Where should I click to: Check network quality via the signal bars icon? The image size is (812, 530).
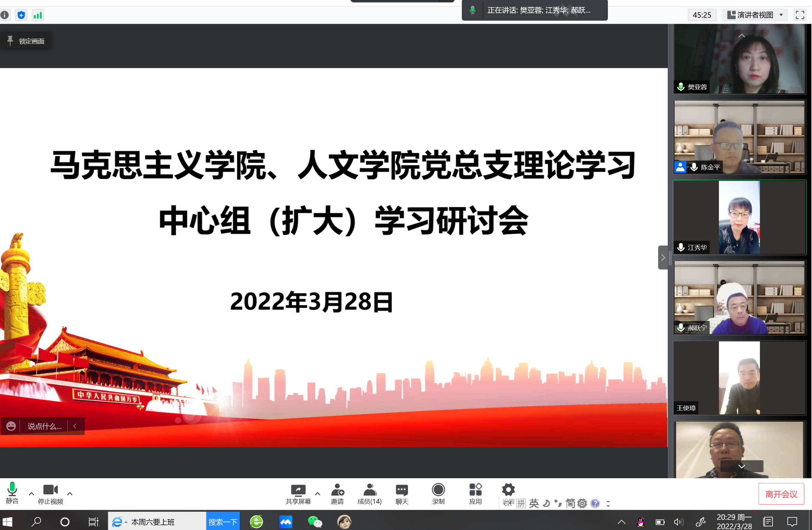[37, 15]
